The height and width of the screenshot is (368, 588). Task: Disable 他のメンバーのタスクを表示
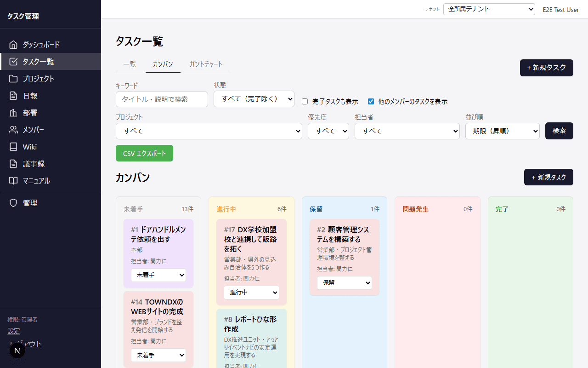coord(371,101)
